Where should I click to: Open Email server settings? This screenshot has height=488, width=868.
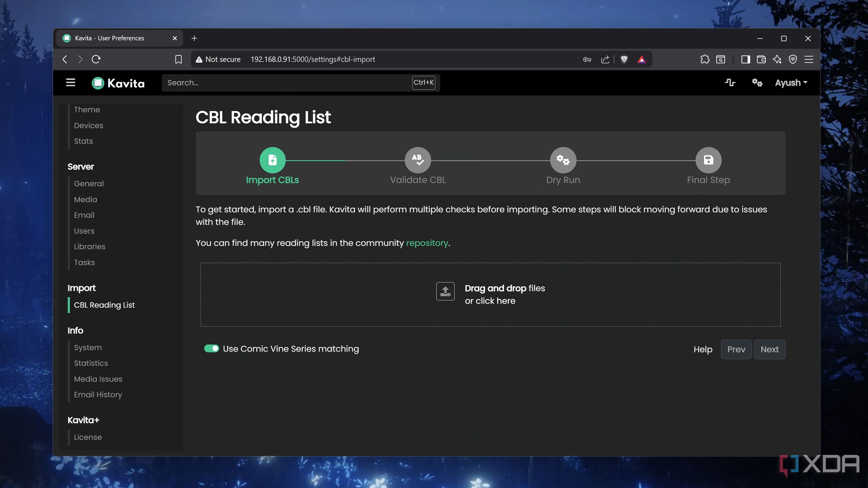(84, 215)
